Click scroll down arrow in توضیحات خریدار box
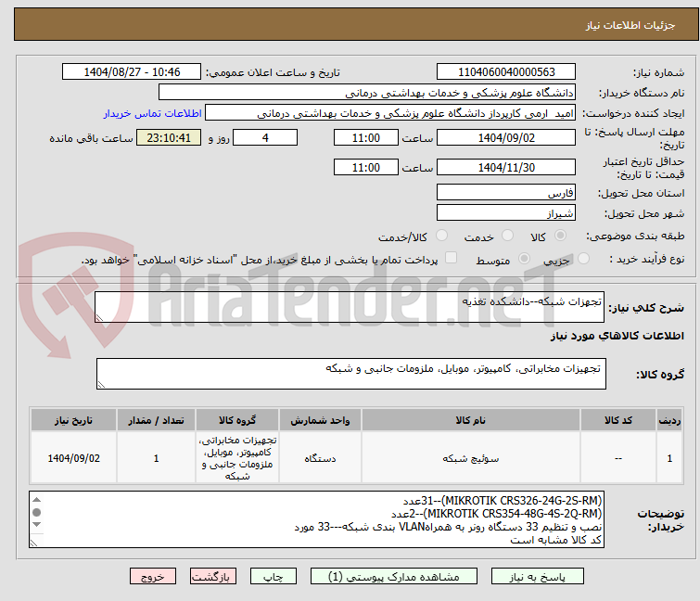This screenshot has height=601, width=700. [36, 524]
